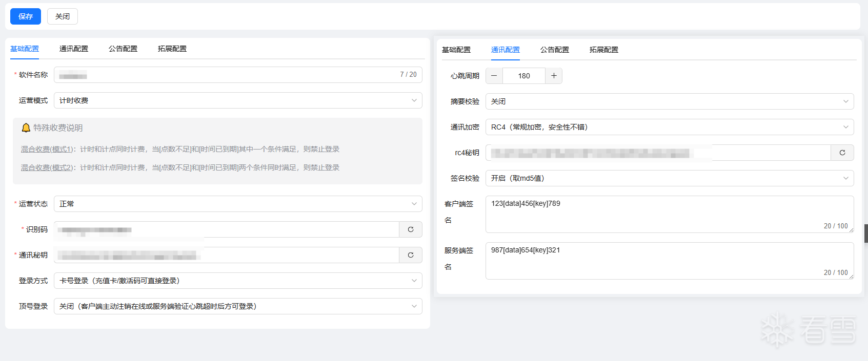Screen dimensions: 868x361
Task: Grab the resize handle of 服务端签名 textarea
Action: point(851,277)
